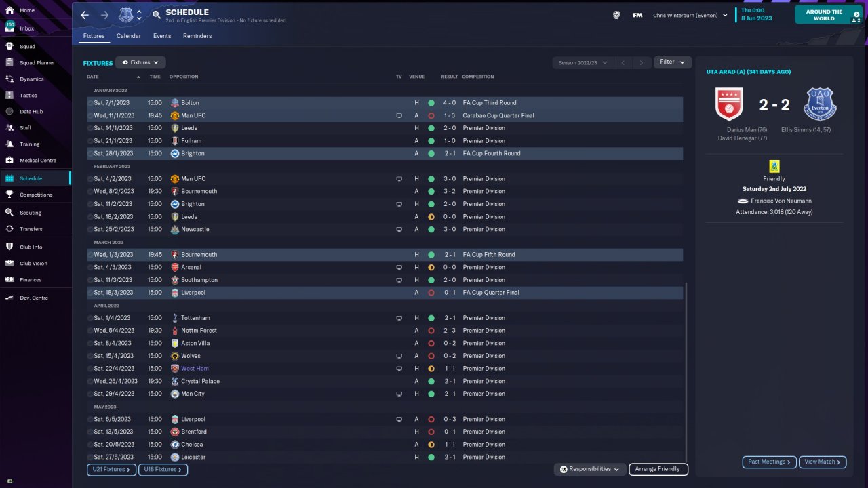Click the TV icon on Newcastle row

pyautogui.click(x=399, y=230)
